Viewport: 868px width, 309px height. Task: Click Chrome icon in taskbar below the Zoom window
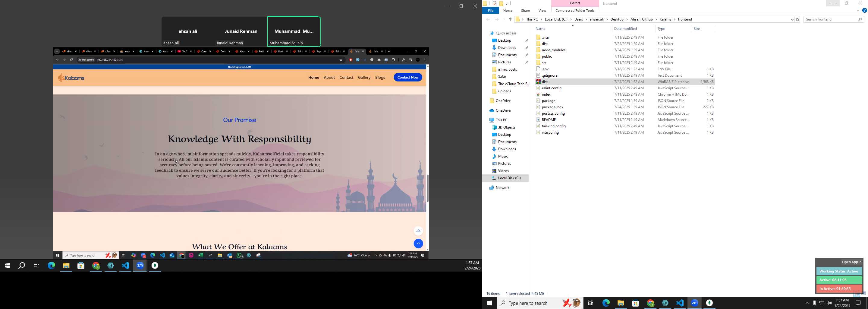tap(96, 266)
